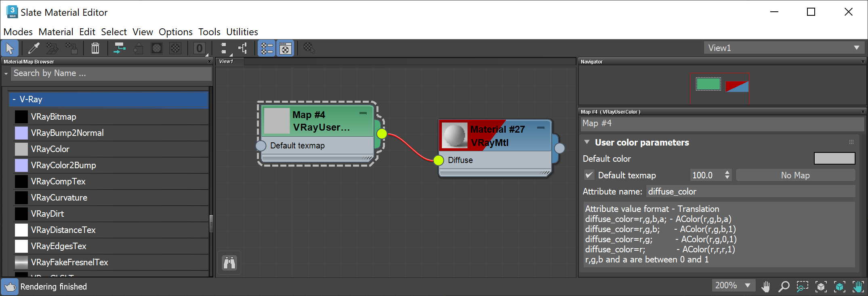Click Put Material to Scene icon

[52, 48]
